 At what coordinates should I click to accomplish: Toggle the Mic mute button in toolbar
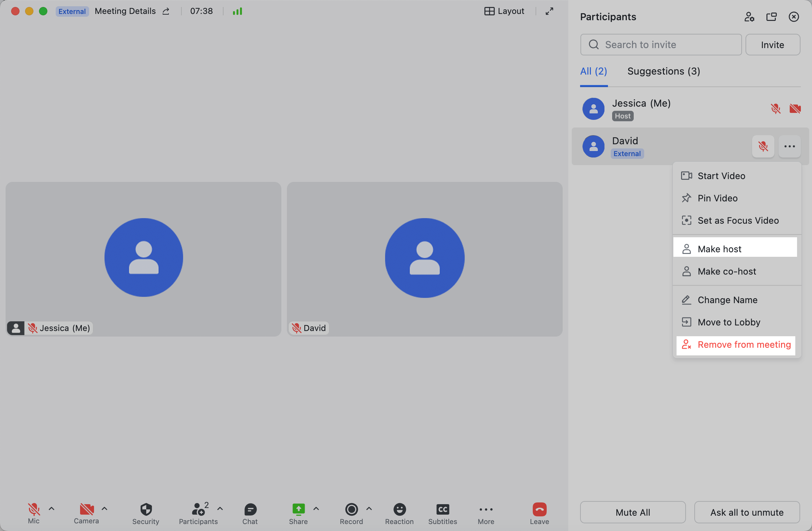pyautogui.click(x=34, y=510)
